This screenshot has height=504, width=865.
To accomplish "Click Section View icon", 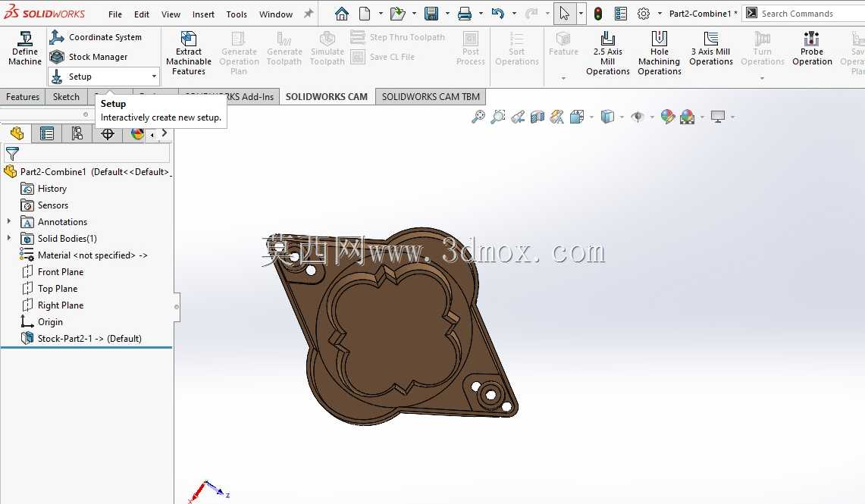I will (x=537, y=117).
